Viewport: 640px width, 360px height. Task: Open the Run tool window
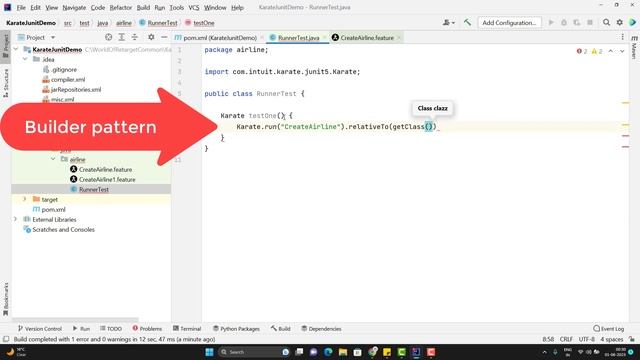click(81, 329)
